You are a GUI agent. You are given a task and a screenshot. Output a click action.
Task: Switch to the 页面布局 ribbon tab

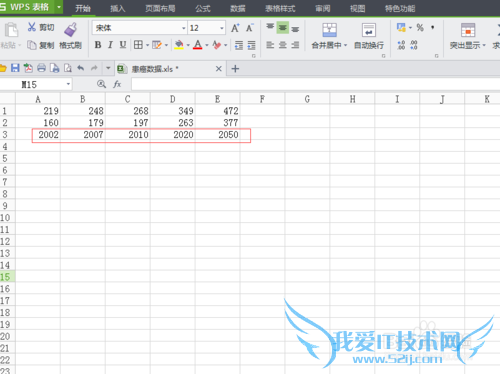point(160,8)
